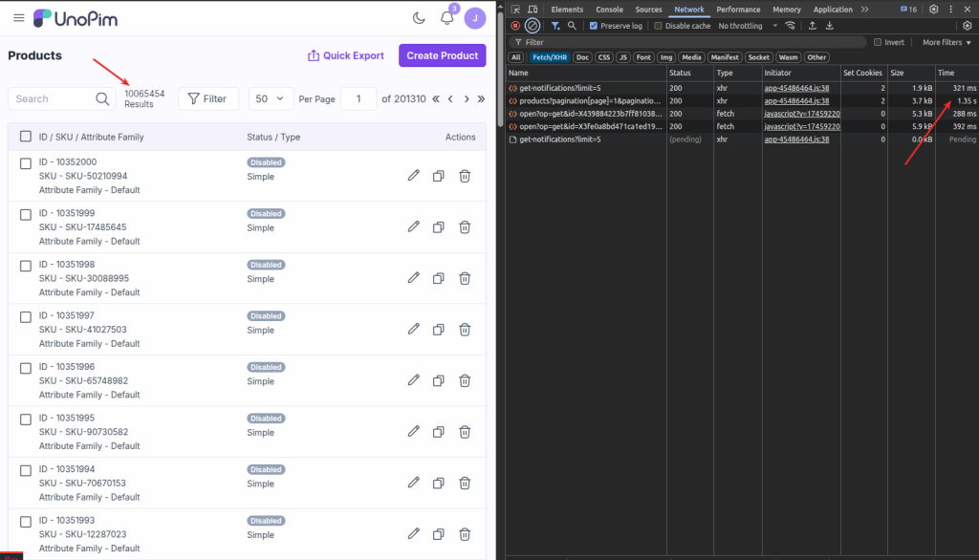
Task: Open the hamburger sidebar menu
Action: (19, 18)
